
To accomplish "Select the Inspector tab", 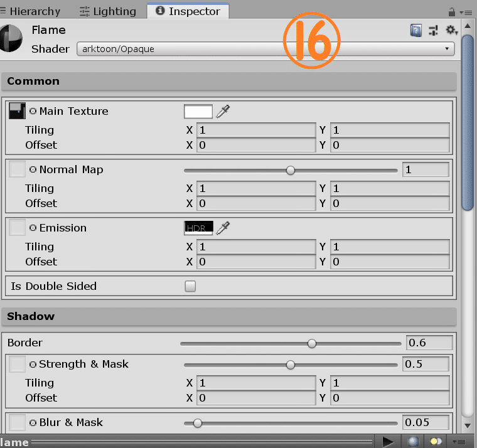I will coord(188,11).
